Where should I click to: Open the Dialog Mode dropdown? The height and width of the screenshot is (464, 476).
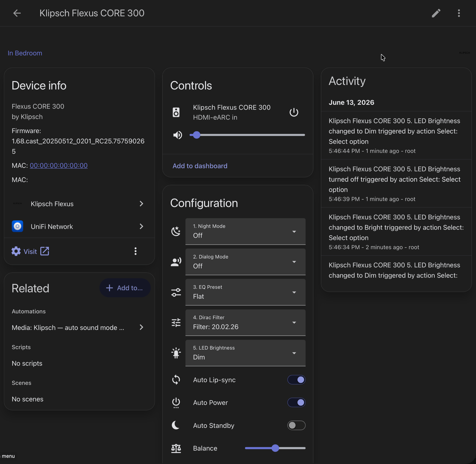(245, 262)
